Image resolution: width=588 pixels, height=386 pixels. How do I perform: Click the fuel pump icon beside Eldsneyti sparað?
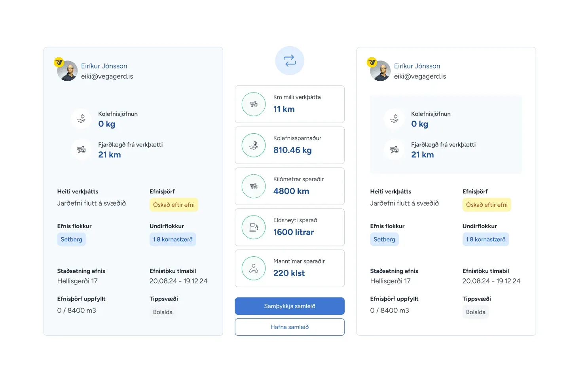[254, 227]
